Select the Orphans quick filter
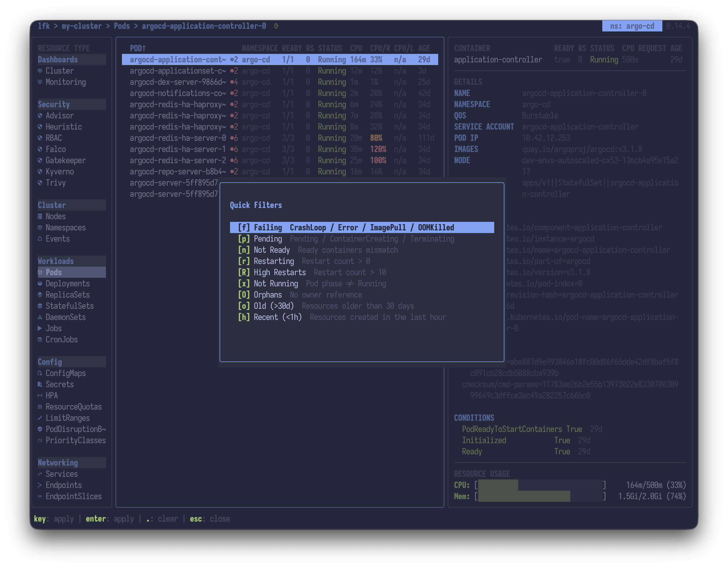Viewport: 728px width, 569px height. [362, 295]
